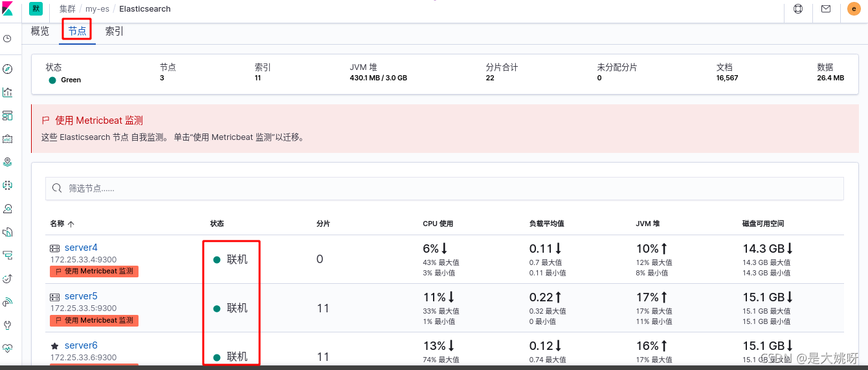868x370 pixels.
Task: Open Dev Tools wrench icon
Action: 7,325
